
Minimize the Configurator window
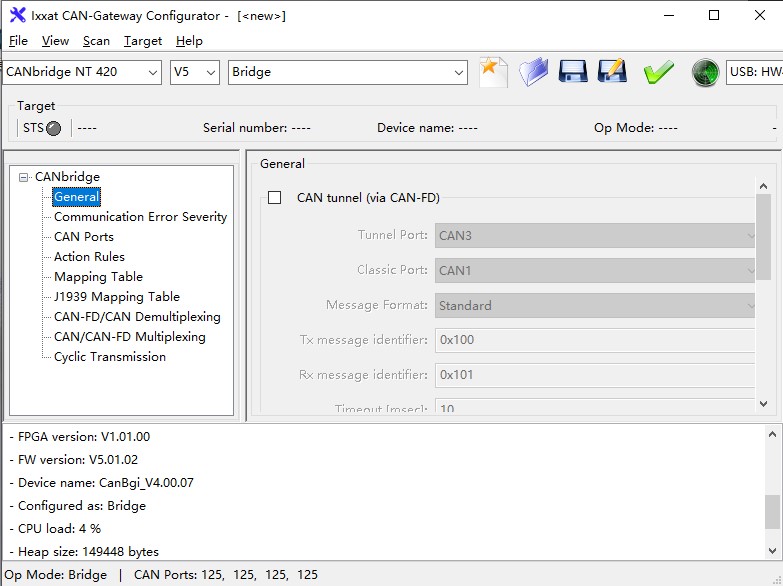[x=669, y=15]
